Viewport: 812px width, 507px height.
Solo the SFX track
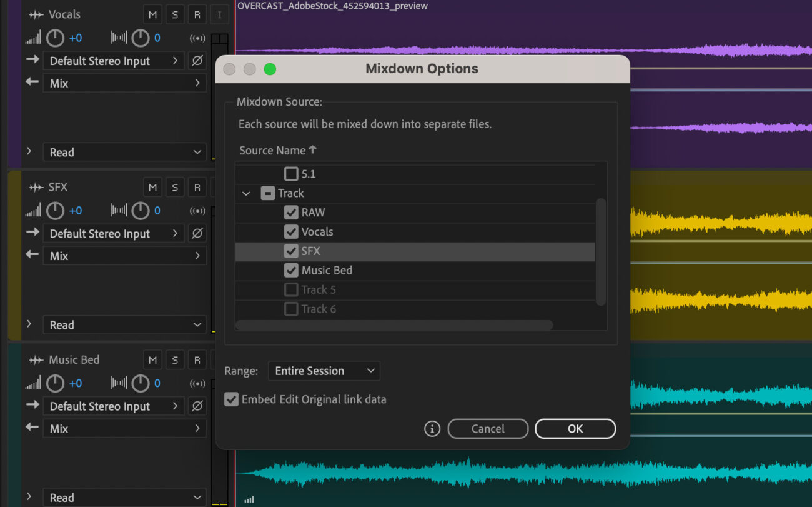[174, 187]
